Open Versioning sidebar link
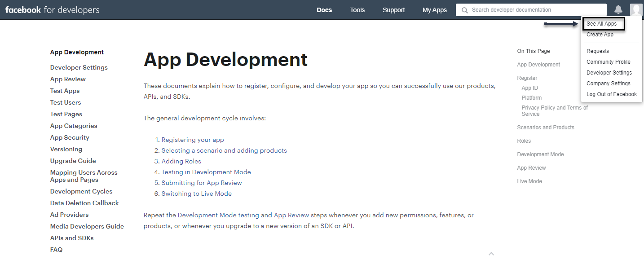644x264 pixels. tap(66, 149)
